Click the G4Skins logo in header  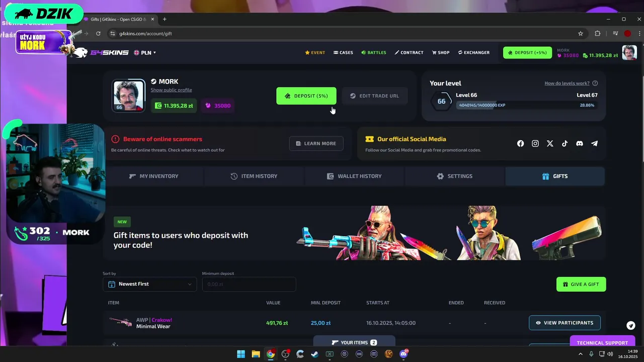pyautogui.click(x=102, y=52)
